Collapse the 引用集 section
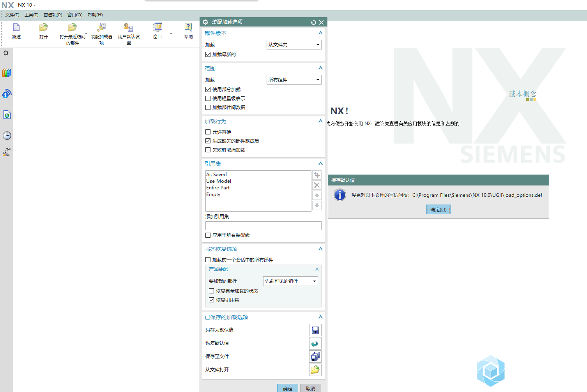This screenshot has width=587, height=392. pos(320,164)
